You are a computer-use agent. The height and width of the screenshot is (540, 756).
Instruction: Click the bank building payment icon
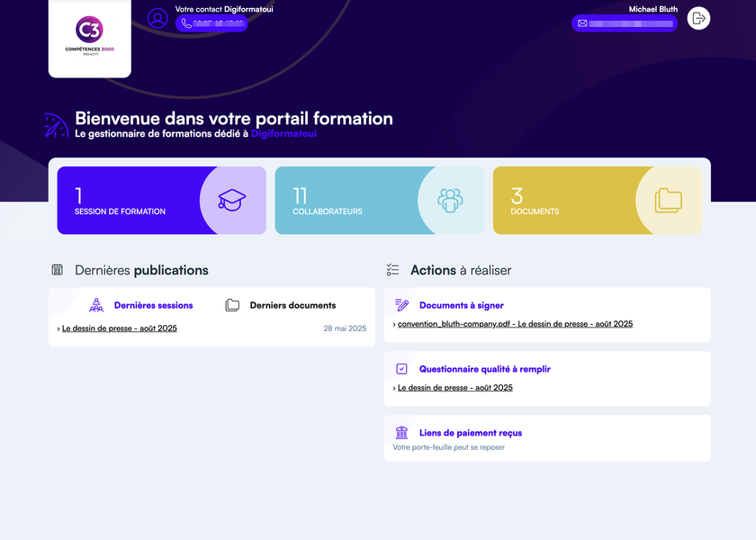point(401,433)
